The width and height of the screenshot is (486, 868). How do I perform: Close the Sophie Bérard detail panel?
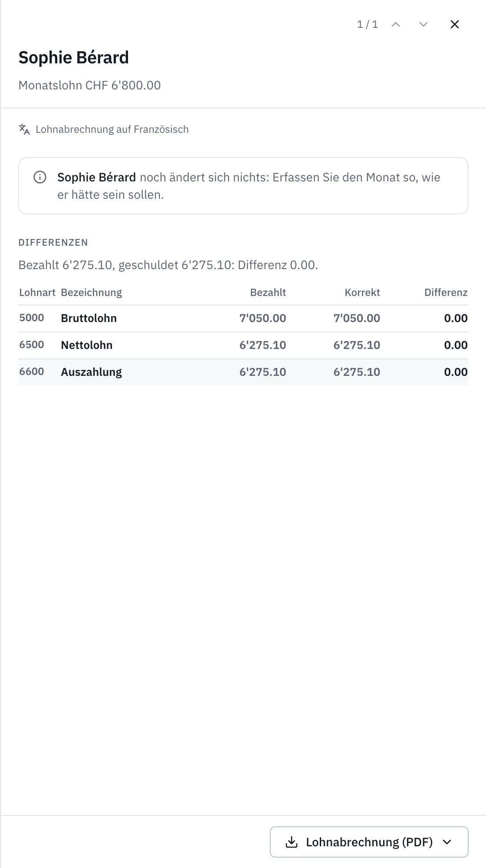pos(454,24)
